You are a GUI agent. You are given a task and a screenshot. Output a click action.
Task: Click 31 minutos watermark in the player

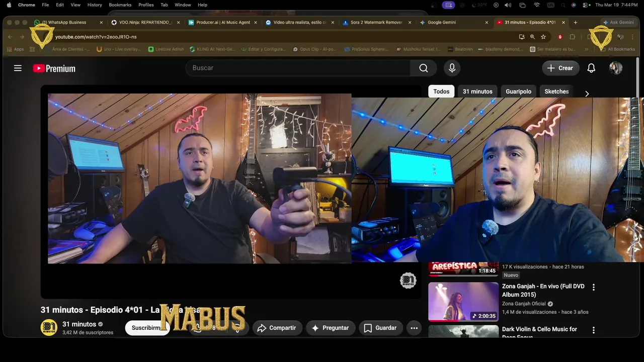408,281
